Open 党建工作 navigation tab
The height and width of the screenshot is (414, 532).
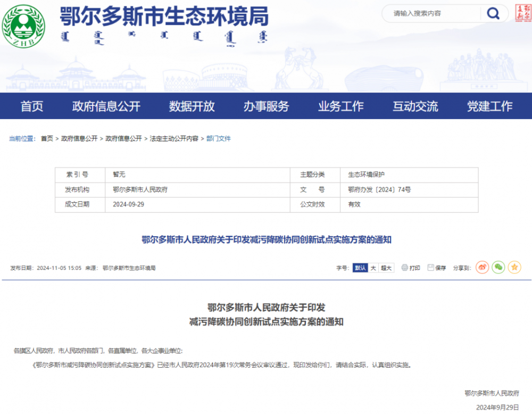tap(489, 106)
